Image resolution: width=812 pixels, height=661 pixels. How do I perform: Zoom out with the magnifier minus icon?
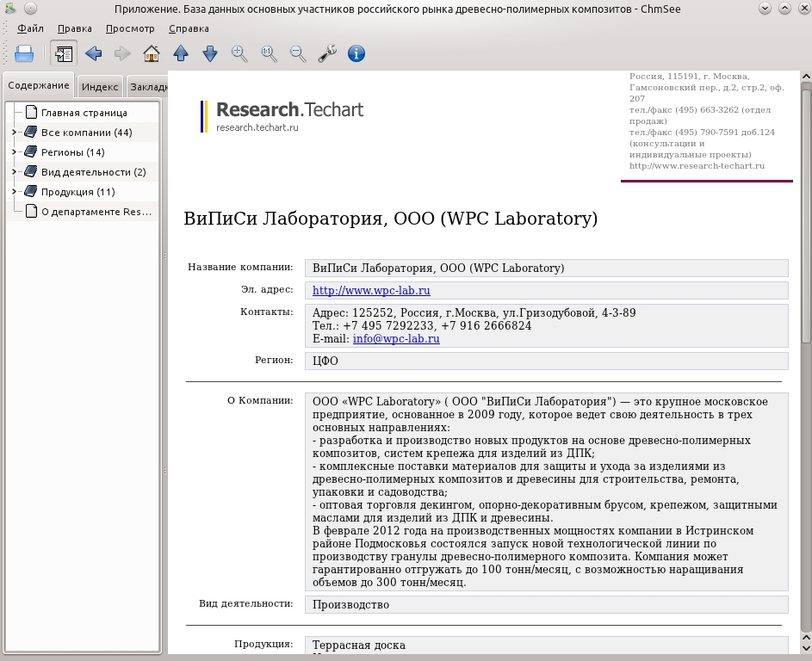coord(298,53)
